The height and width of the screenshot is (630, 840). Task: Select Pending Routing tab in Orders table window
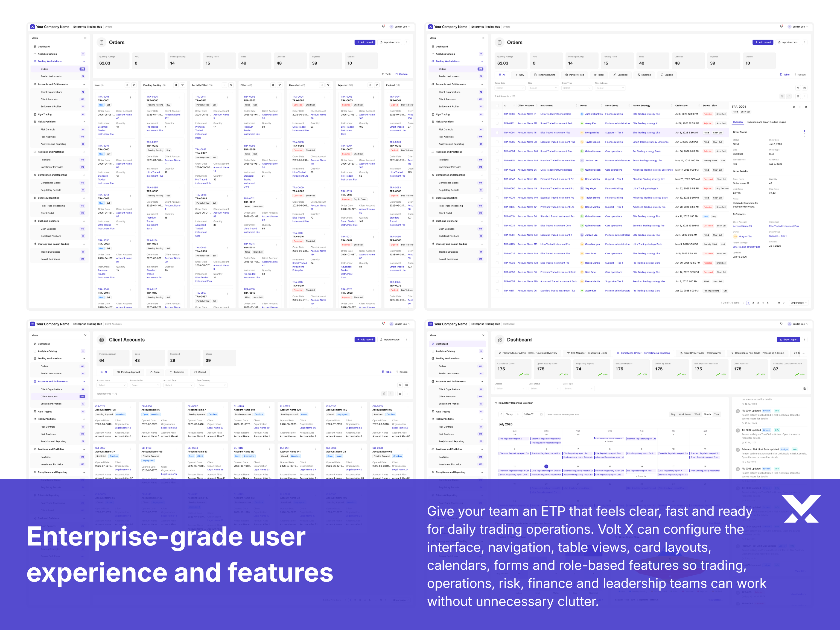(x=544, y=75)
